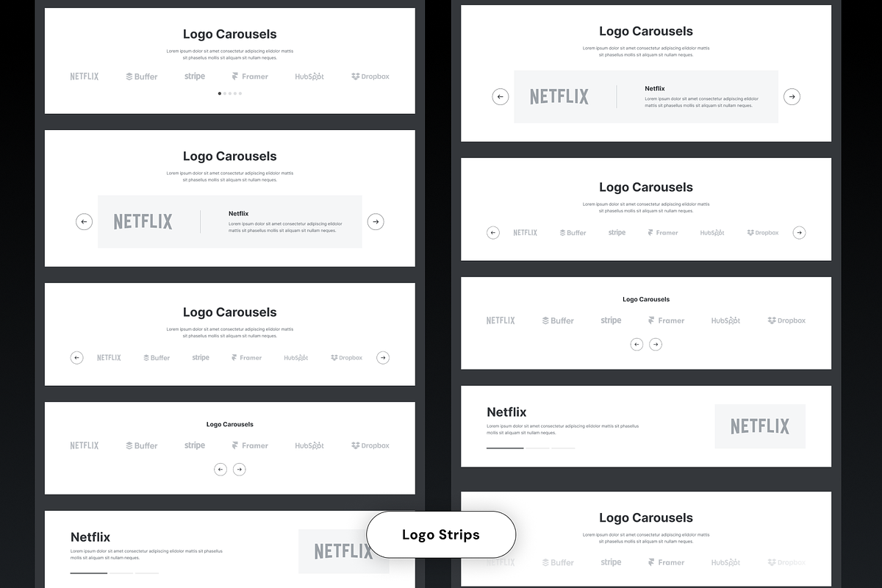The height and width of the screenshot is (588, 882).
Task: Click the small Logo Carousels title in the left column
Action: click(230, 424)
